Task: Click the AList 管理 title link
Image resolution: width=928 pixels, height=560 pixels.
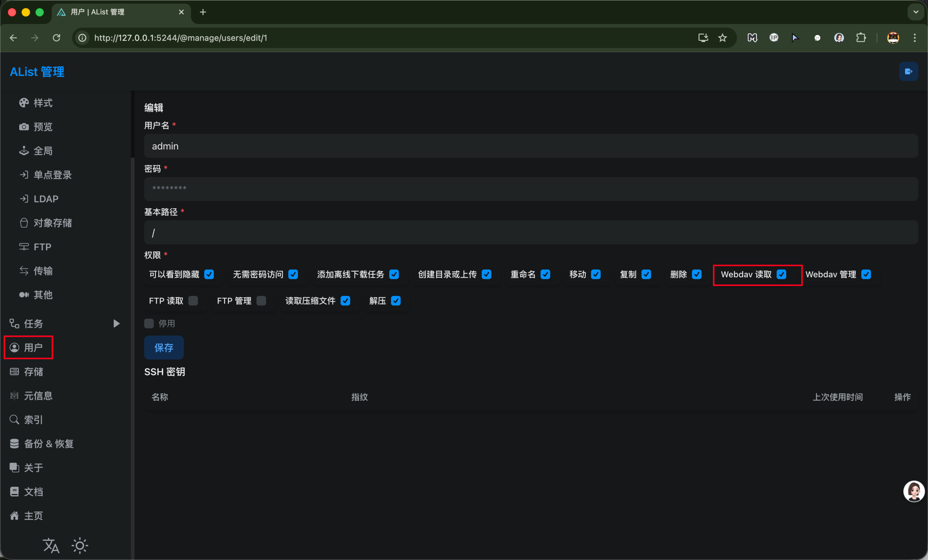Action: 37,71
